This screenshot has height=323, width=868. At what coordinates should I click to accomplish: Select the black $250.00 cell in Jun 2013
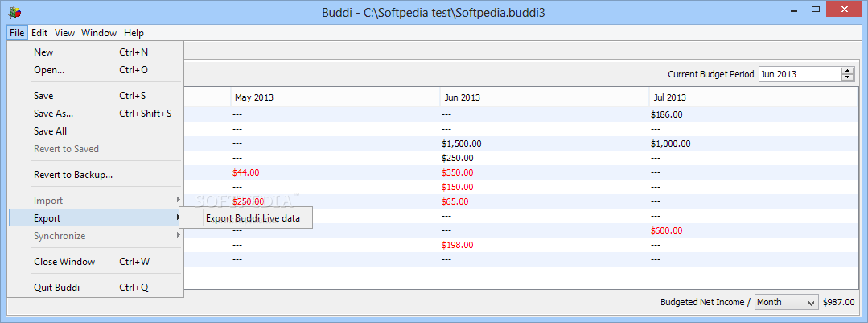pos(458,158)
